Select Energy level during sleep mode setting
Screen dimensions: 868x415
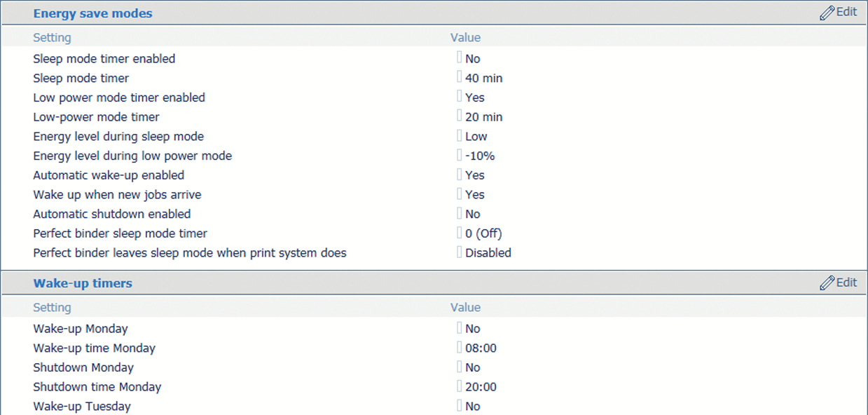pos(118,137)
